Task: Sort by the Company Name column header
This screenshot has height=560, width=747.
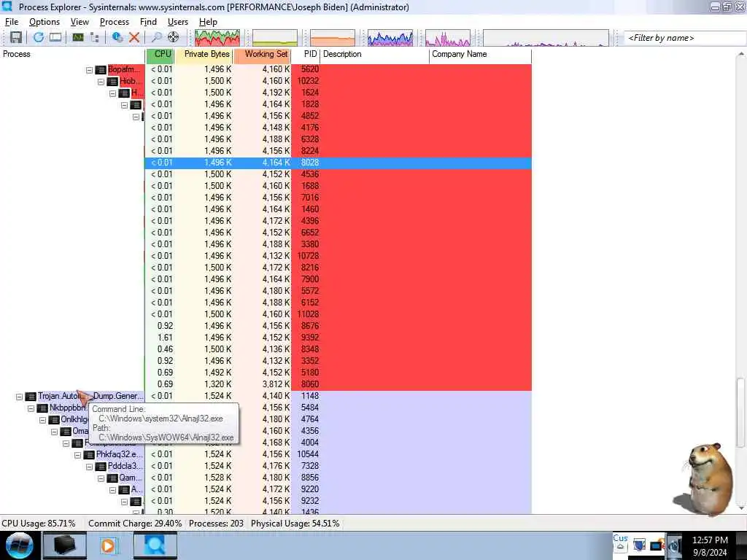Action: pyautogui.click(x=480, y=54)
